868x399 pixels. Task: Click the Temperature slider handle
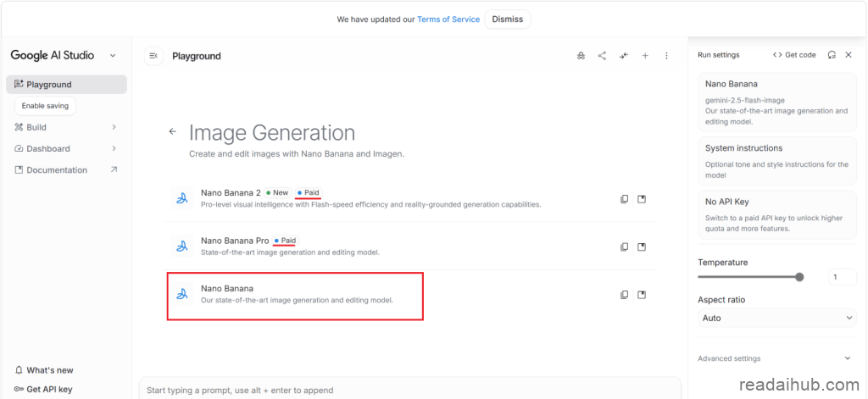(799, 277)
